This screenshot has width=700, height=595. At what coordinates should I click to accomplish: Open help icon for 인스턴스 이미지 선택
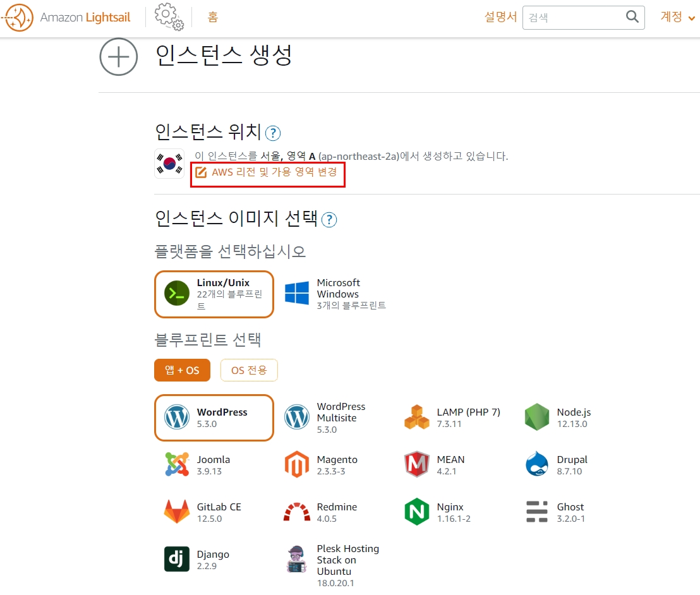click(329, 220)
